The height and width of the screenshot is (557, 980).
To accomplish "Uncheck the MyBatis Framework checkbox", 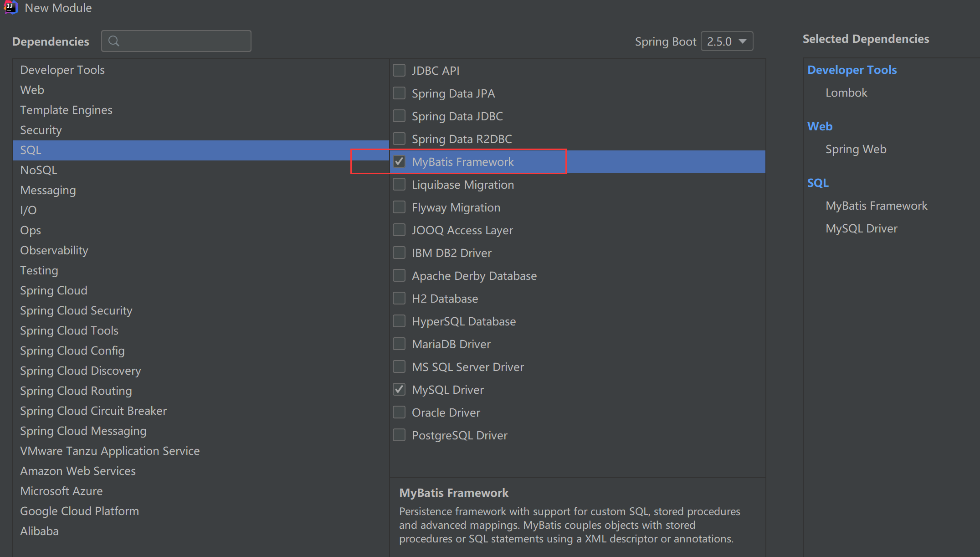I will pyautogui.click(x=399, y=161).
